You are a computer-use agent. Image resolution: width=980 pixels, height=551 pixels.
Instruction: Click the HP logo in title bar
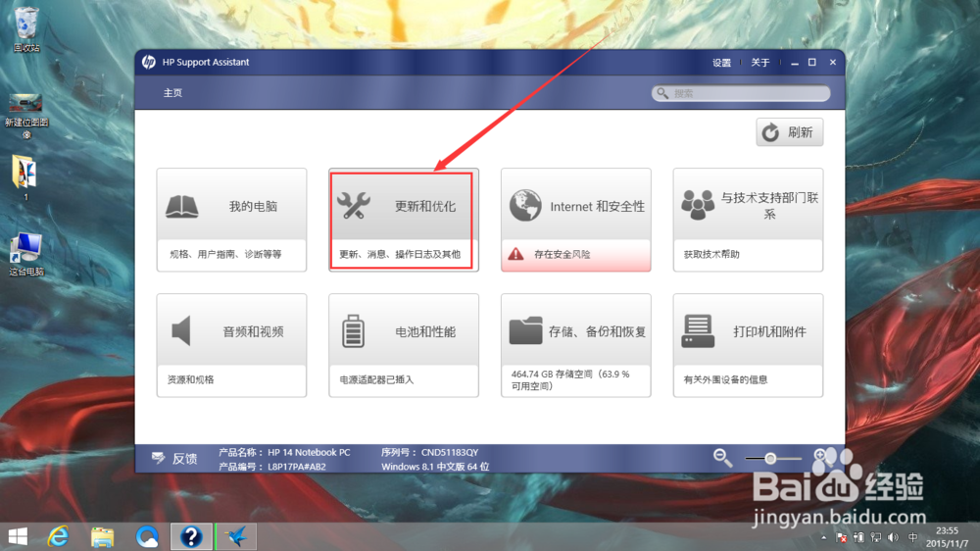tap(149, 62)
